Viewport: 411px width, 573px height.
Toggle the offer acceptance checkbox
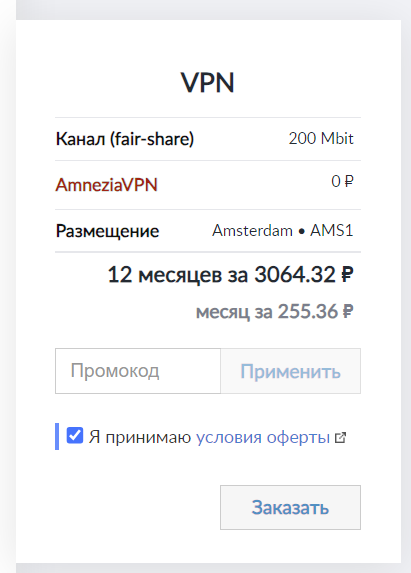pyautogui.click(x=75, y=436)
